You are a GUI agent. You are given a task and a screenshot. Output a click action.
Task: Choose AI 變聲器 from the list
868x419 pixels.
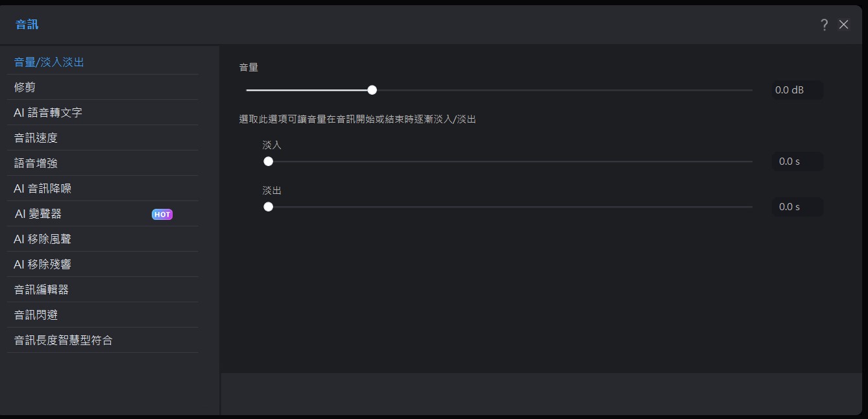click(x=38, y=214)
